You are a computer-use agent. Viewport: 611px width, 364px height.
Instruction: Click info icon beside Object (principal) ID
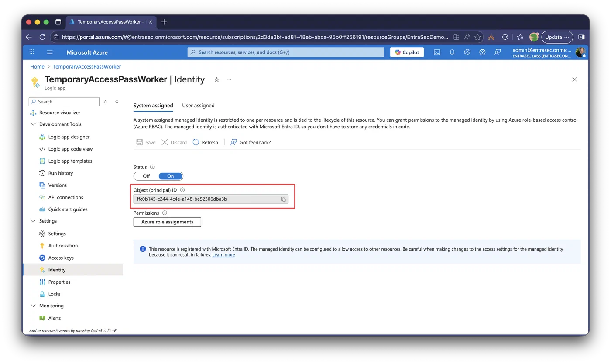pos(182,190)
